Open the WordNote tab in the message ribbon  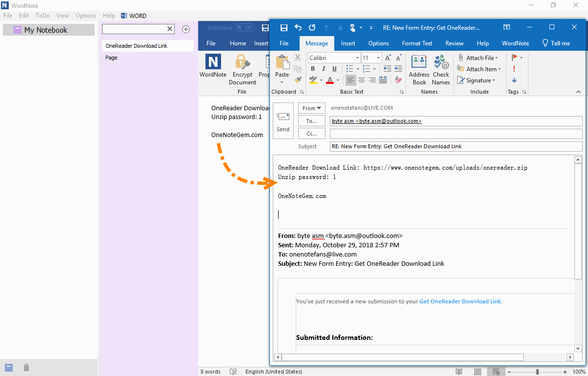[515, 43]
